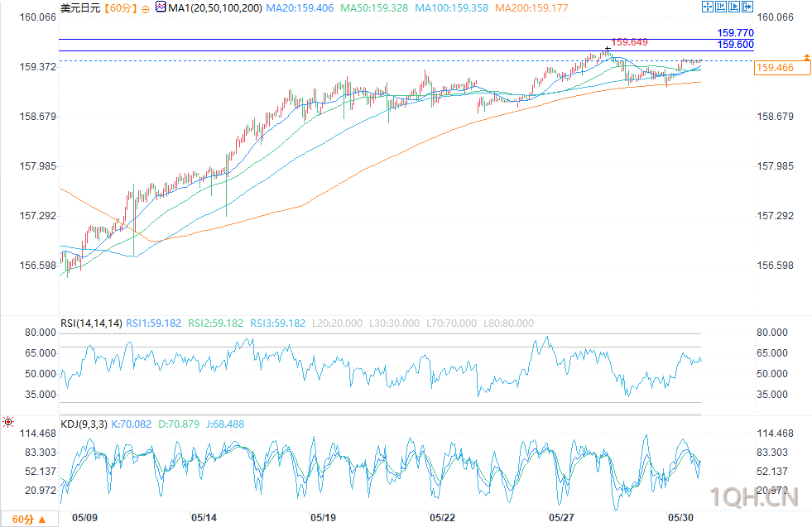812x527 pixels.
Task: Click the crosshair cursor icon in the chart toolbar
Action: click(x=708, y=7)
